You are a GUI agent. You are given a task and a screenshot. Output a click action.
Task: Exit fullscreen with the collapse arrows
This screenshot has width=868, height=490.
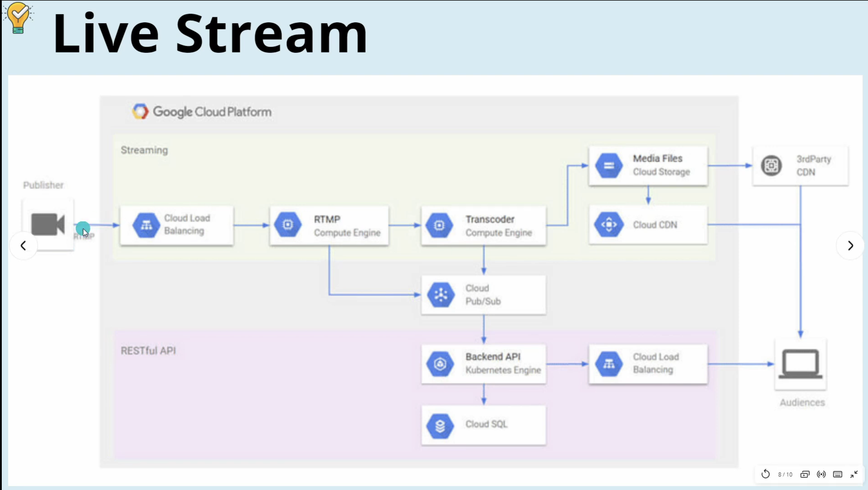(x=854, y=474)
